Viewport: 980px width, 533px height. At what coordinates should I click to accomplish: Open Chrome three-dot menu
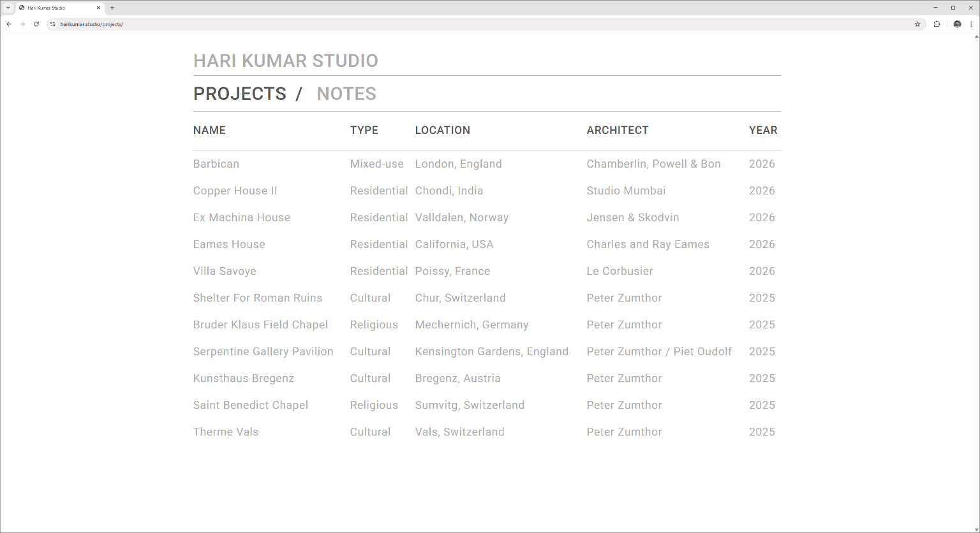971,24
